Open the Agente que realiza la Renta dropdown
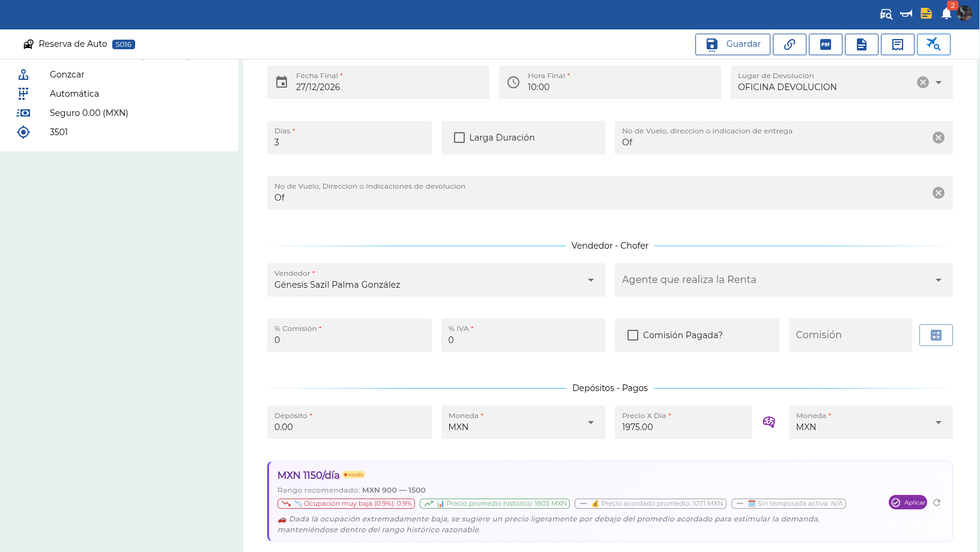 click(784, 280)
